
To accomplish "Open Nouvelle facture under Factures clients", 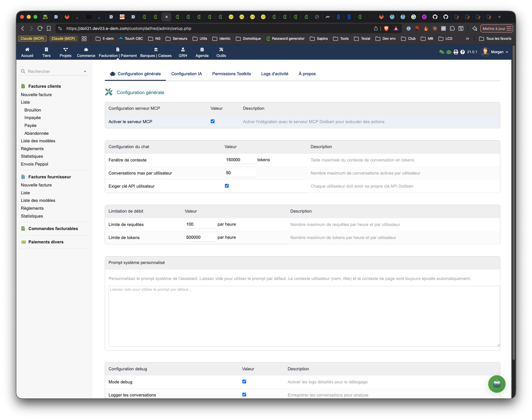I will click(36, 95).
